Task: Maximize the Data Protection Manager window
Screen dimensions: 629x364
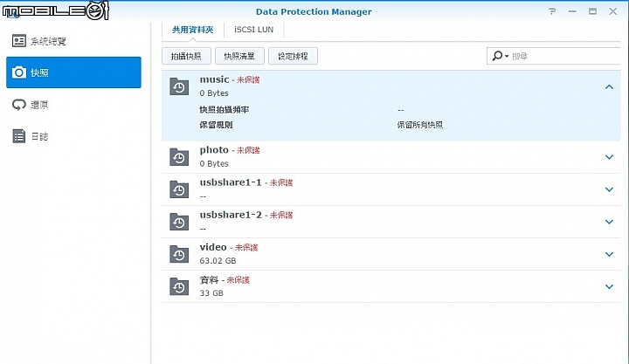Action: click(592, 11)
